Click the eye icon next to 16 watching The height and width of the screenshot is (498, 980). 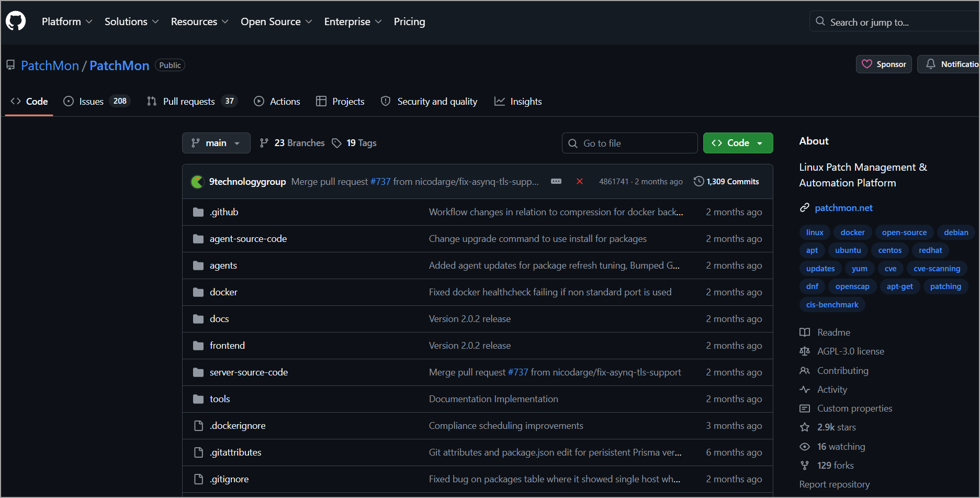point(805,447)
